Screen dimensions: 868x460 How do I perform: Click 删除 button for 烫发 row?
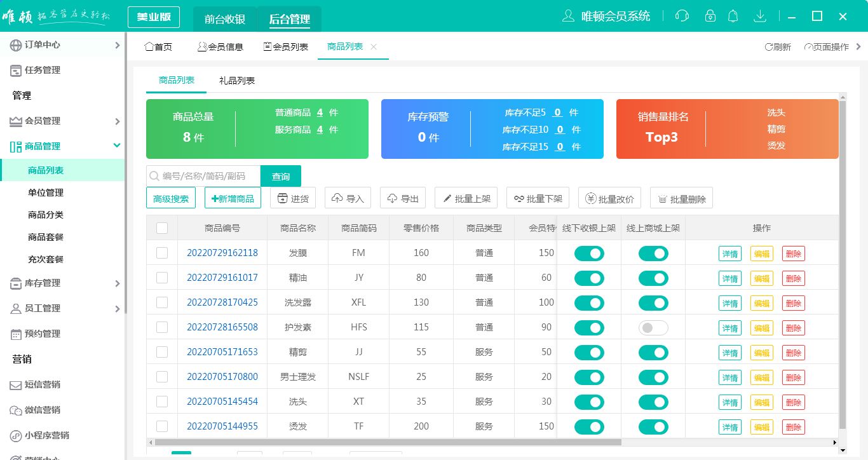794,427
